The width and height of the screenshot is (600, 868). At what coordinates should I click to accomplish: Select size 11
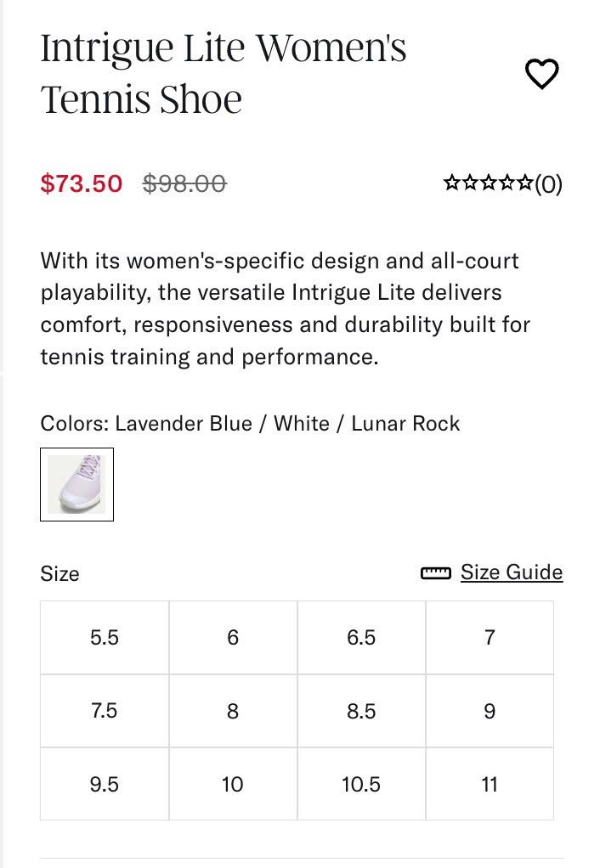pyautogui.click(x=490, y=784)
